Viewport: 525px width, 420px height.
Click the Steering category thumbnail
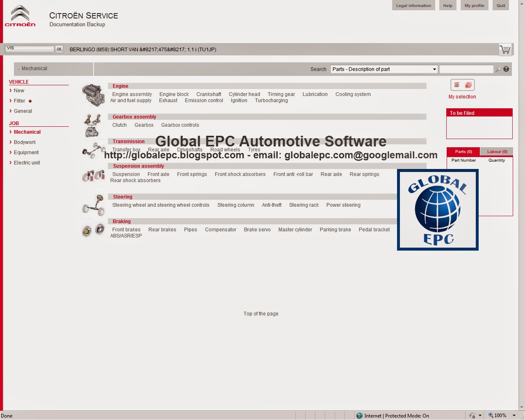coord(94,205)
